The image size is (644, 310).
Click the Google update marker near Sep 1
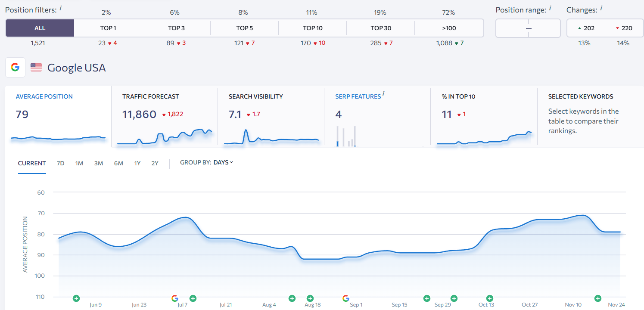345,298
